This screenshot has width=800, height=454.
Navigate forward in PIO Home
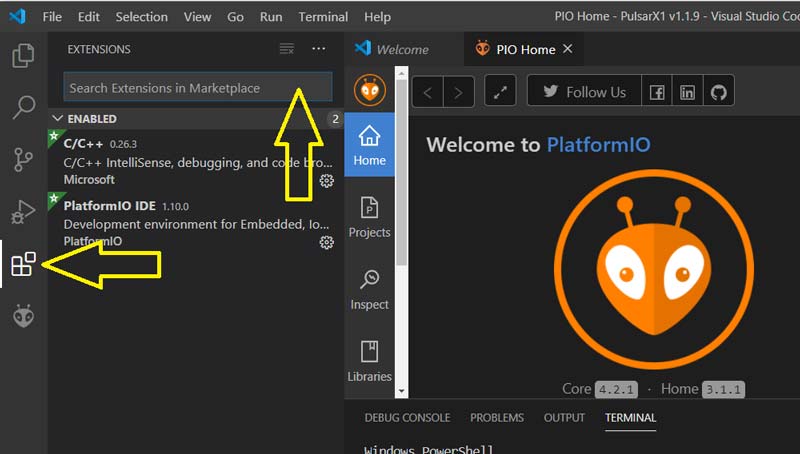tap(459, 92)
